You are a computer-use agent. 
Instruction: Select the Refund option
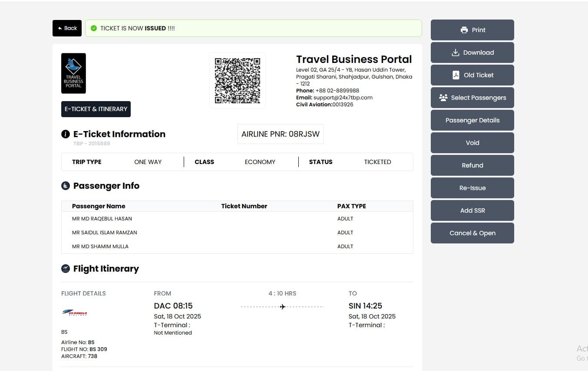472,165
